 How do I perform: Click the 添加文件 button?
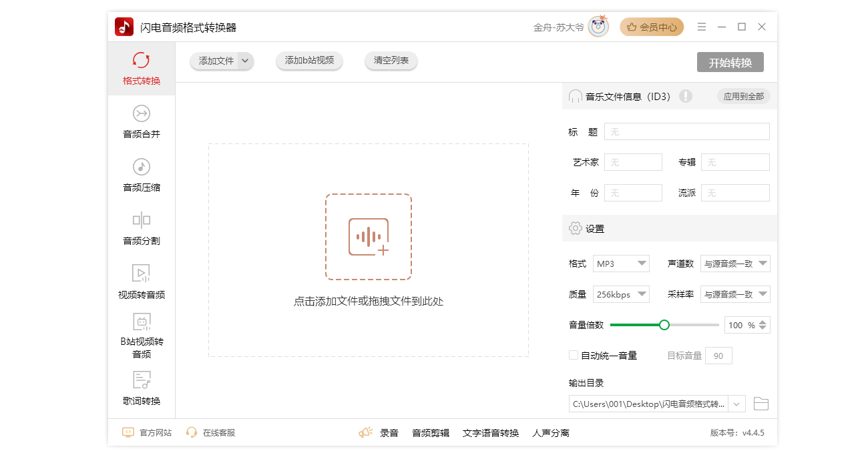tap(216, 61)
